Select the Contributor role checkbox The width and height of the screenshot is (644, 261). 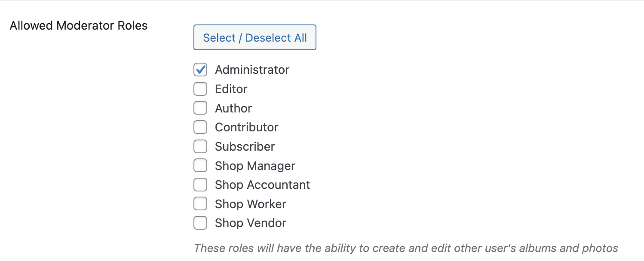[200, 127]
